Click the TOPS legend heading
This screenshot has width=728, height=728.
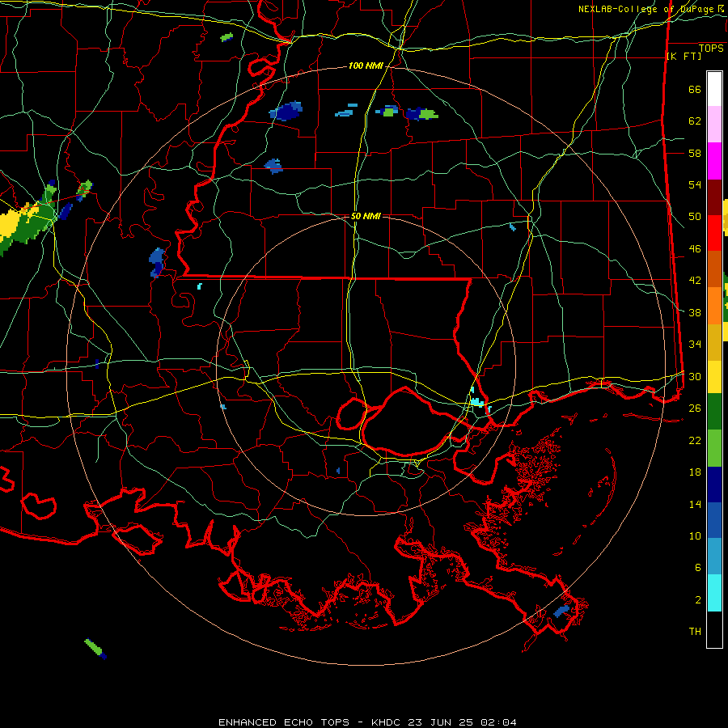click(711, 49)
